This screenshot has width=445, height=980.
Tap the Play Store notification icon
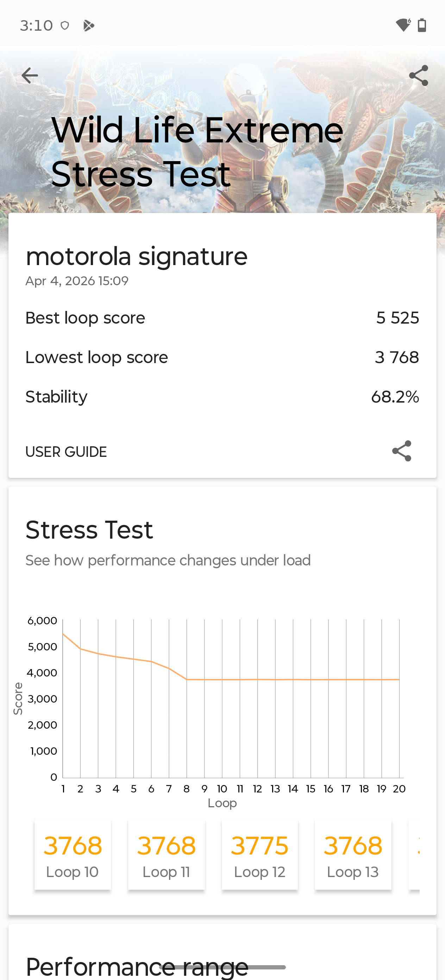point(89,25)
